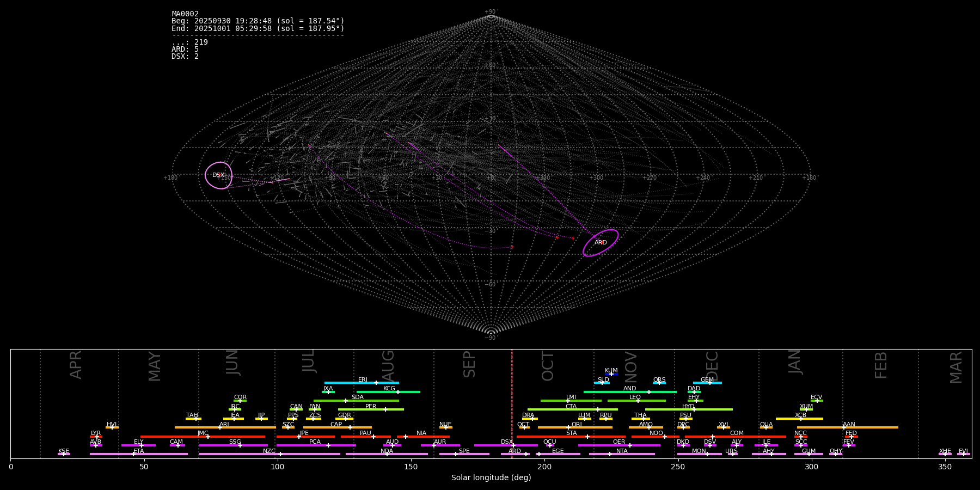Click the +300 longitude label on map
The image size is (980, 490).
pyautogui.click(x=596, y=178)
